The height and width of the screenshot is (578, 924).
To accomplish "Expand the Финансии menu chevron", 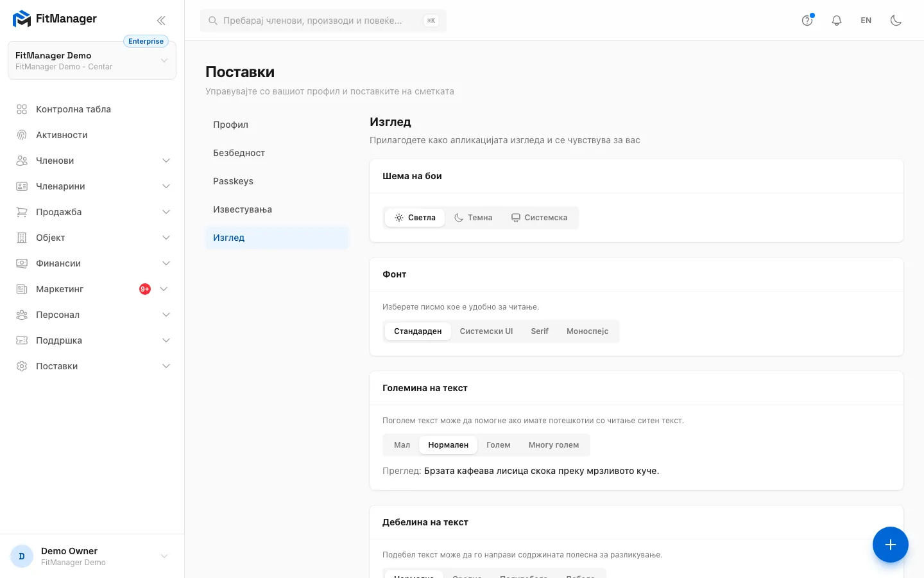I will click(x=166, y=263).
